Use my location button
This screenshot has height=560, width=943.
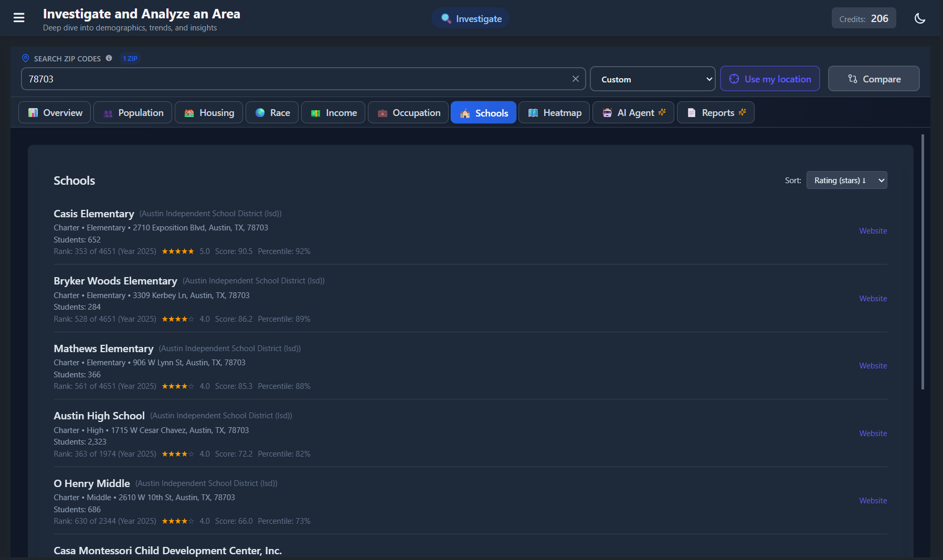pos(769,79)
